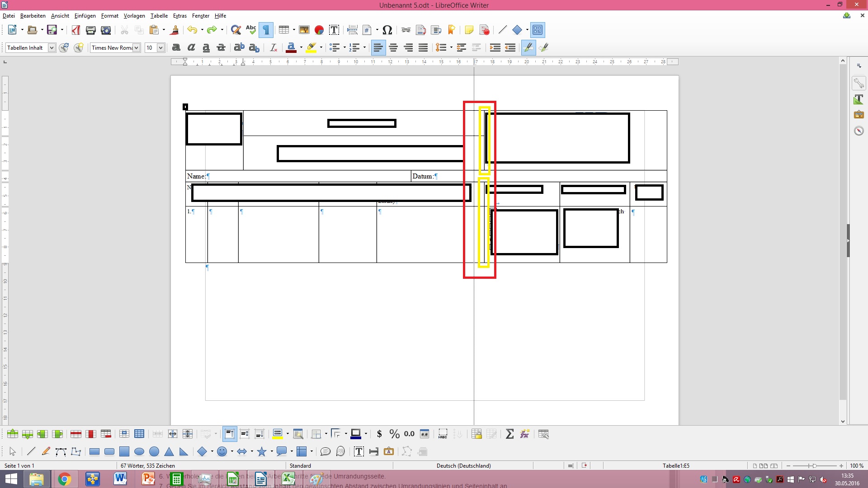Set paragraph alignment to left
868x488 pixels.
[378, 47]
